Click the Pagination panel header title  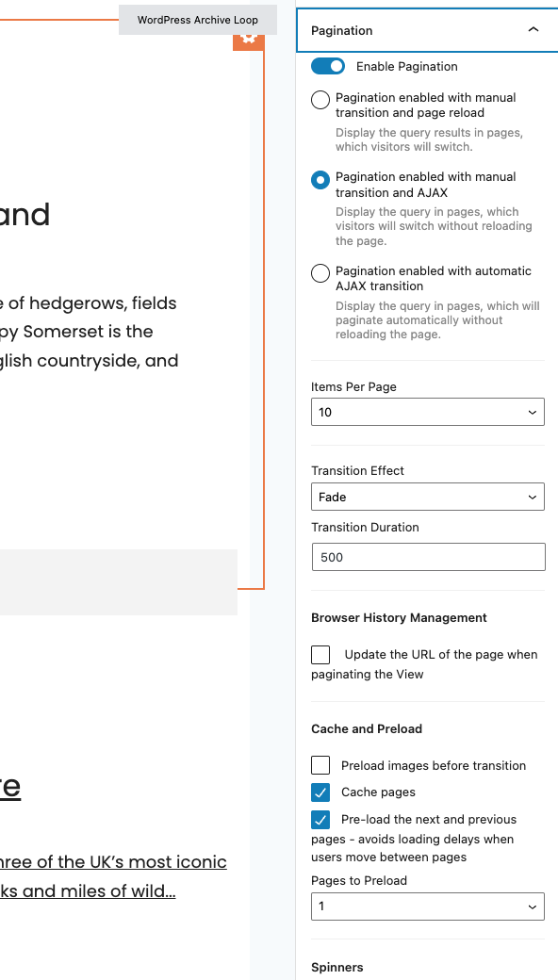point(342,30)
